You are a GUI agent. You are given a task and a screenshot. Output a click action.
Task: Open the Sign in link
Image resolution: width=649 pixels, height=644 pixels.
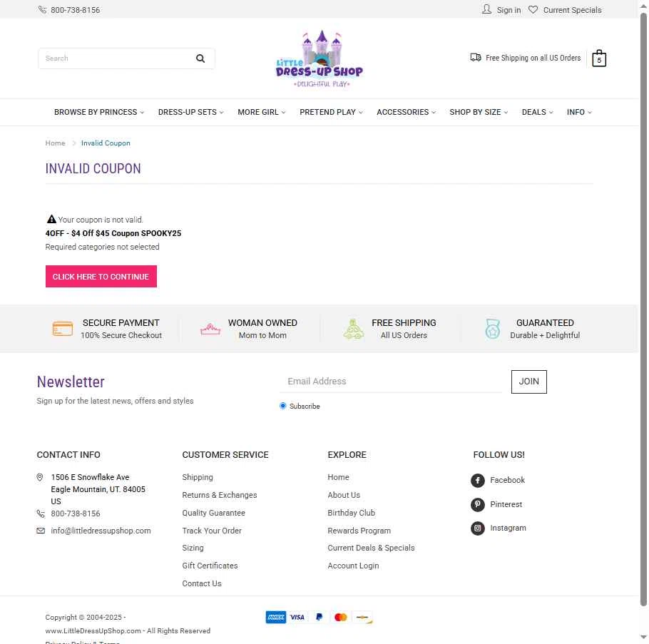(x=509, y=10)
